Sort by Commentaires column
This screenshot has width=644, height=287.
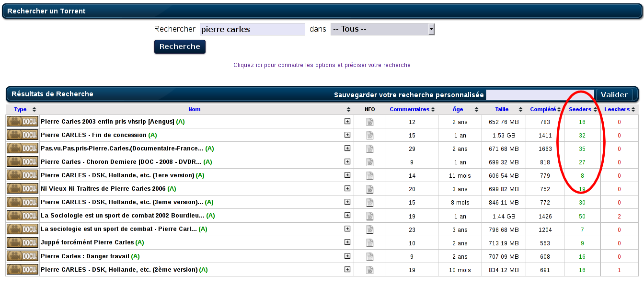(409, 109)
